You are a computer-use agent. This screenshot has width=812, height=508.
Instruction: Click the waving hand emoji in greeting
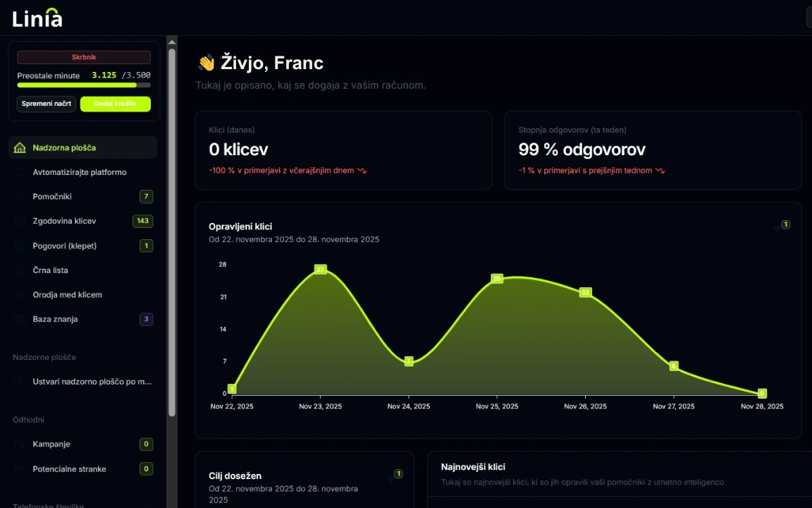[x=206, y=64]
